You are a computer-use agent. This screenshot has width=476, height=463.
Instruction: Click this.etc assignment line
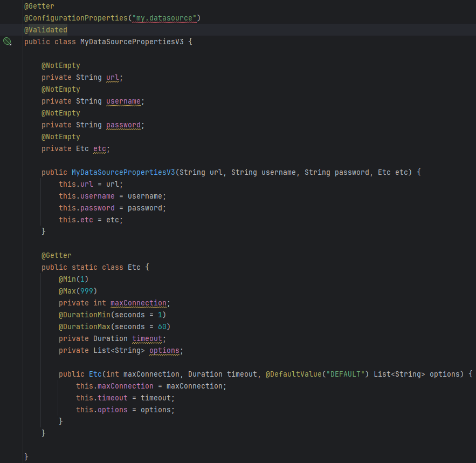(x=91, y=220)
